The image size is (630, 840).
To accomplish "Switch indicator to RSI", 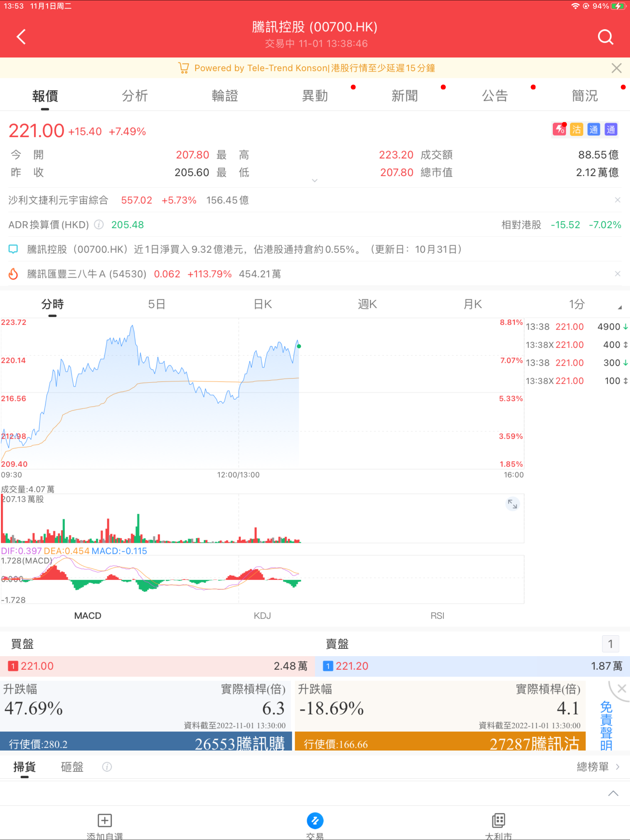I will (437, 616).
